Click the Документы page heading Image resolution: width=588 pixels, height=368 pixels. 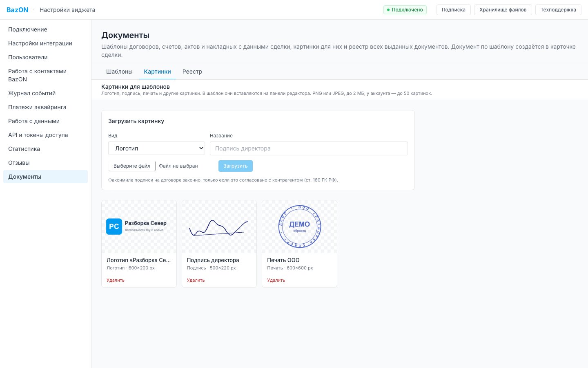(x=125, y=35)
